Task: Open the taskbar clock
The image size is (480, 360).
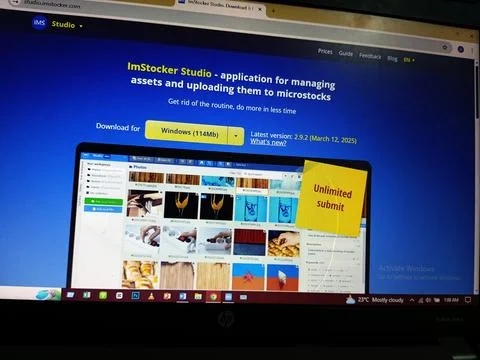Action: [x=451, y=300]
